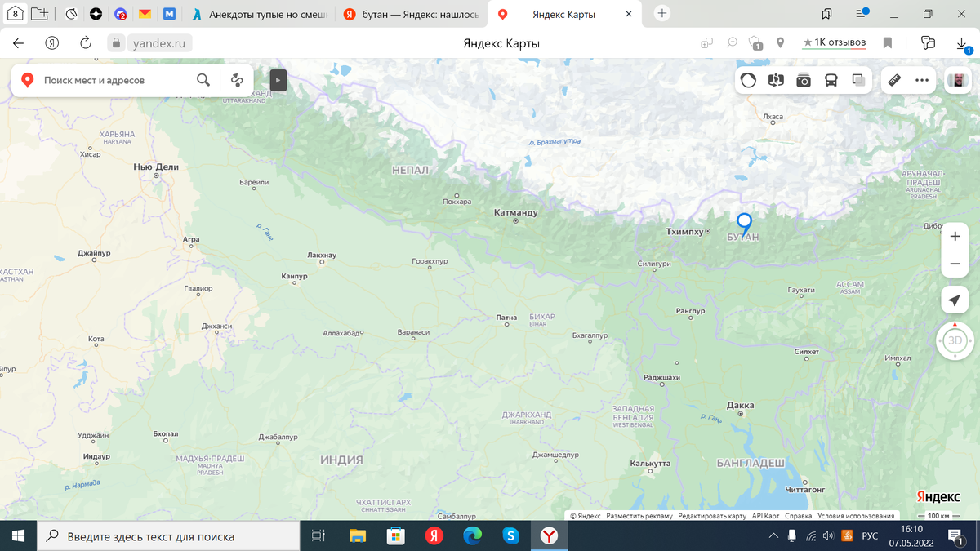Viewport: 980px width, 551px height.
Task: Show public transport bus layer
Action: pos(831,80)
